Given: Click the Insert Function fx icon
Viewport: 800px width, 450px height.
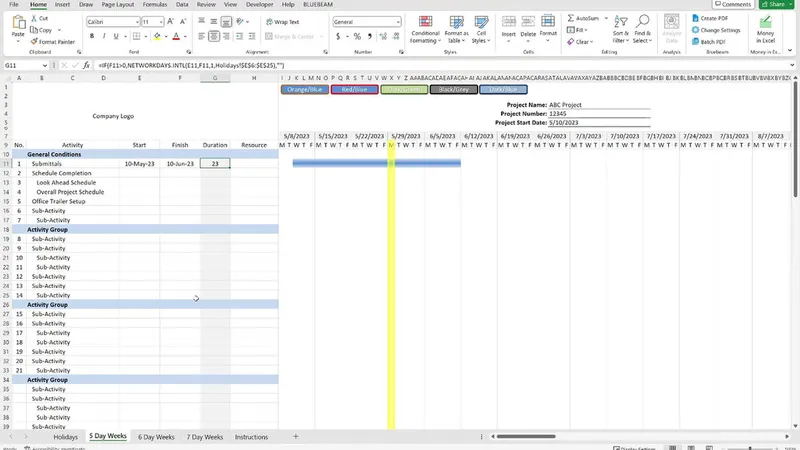Looking at the screenshot, I should click(x=86, y=65).
